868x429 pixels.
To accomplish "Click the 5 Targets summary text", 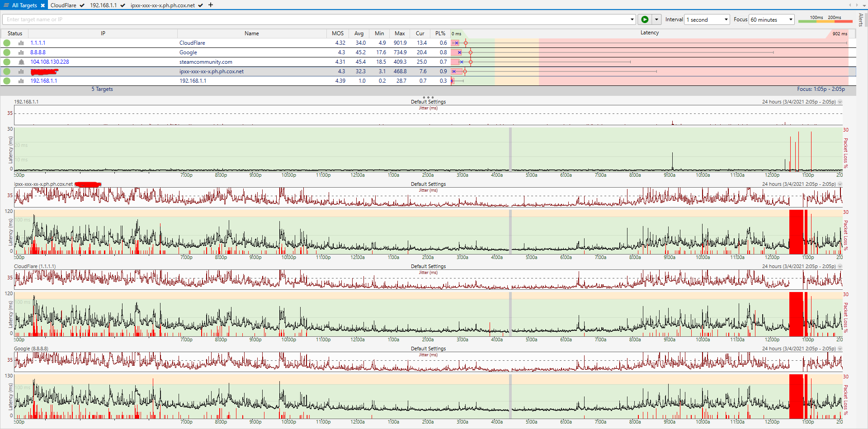I will tap(102, 89).
